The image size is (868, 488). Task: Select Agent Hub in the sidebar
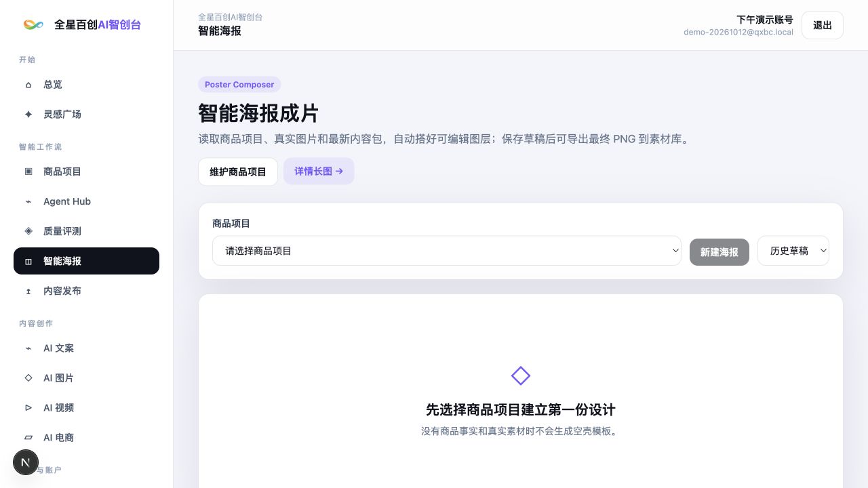tap(87, 201)
